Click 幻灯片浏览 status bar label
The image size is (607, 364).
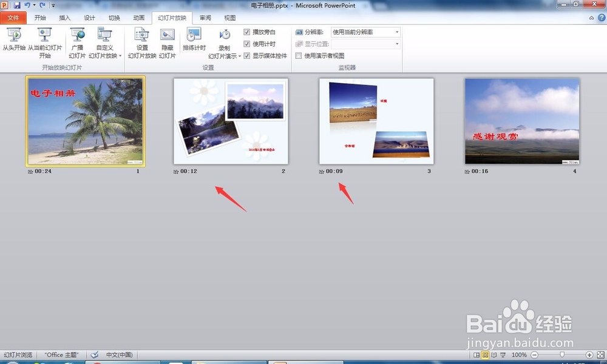[18, 355]
